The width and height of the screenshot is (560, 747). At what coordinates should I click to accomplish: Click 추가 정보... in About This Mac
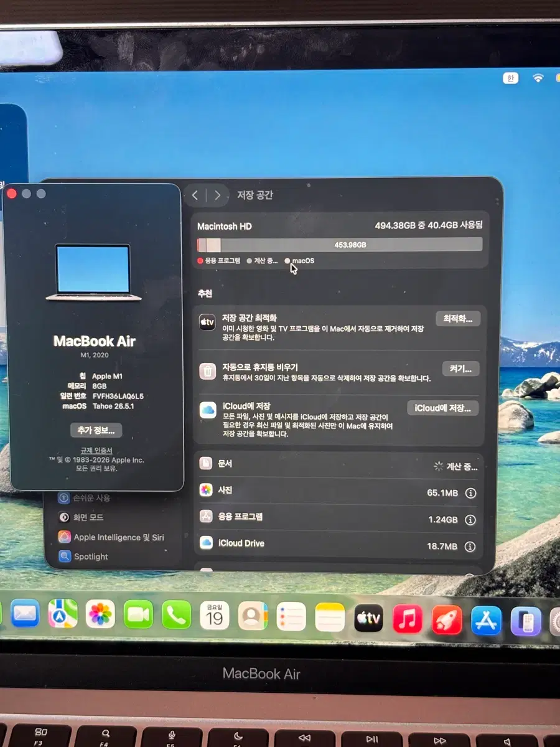96,430
